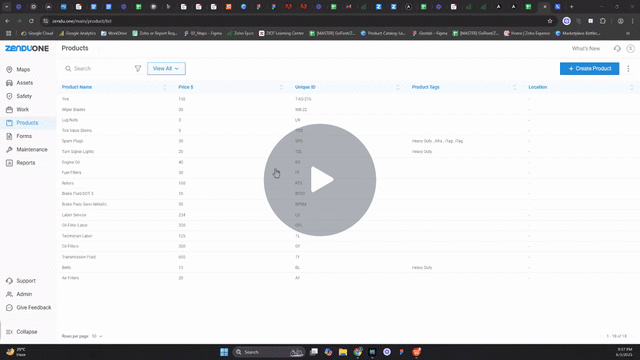Open File Explorer from the taskbar
This screenshot has width=640, height=360.
343,352
